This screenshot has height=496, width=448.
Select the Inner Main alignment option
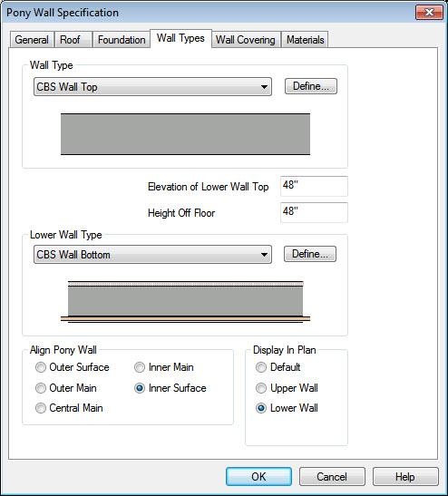click(x=140, y=367)
